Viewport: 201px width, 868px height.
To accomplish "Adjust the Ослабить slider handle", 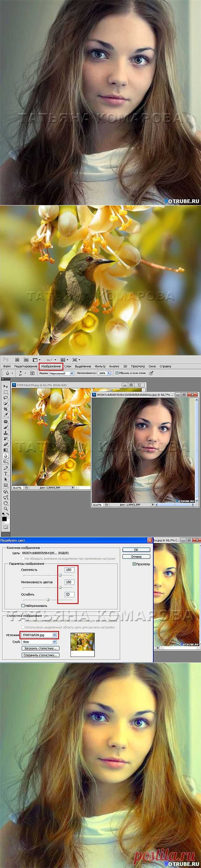I will tap(48, 599).
